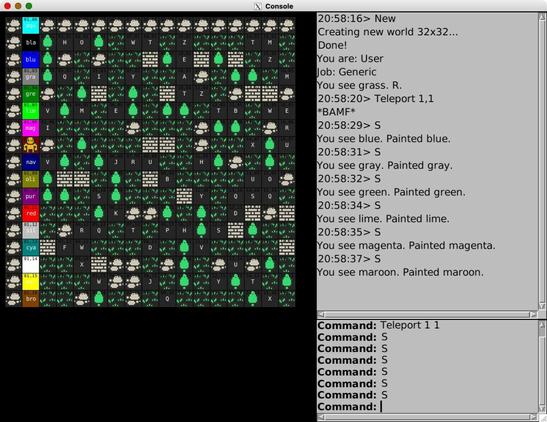Select the grass tile right of the red swatch
The image size is (547, 422).
[48, 213]
